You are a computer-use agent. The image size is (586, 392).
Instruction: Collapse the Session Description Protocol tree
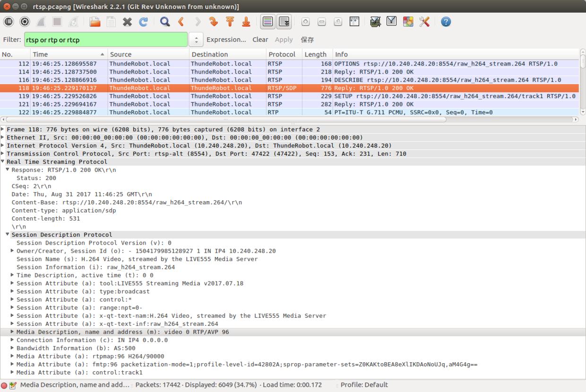click(8, 235)
